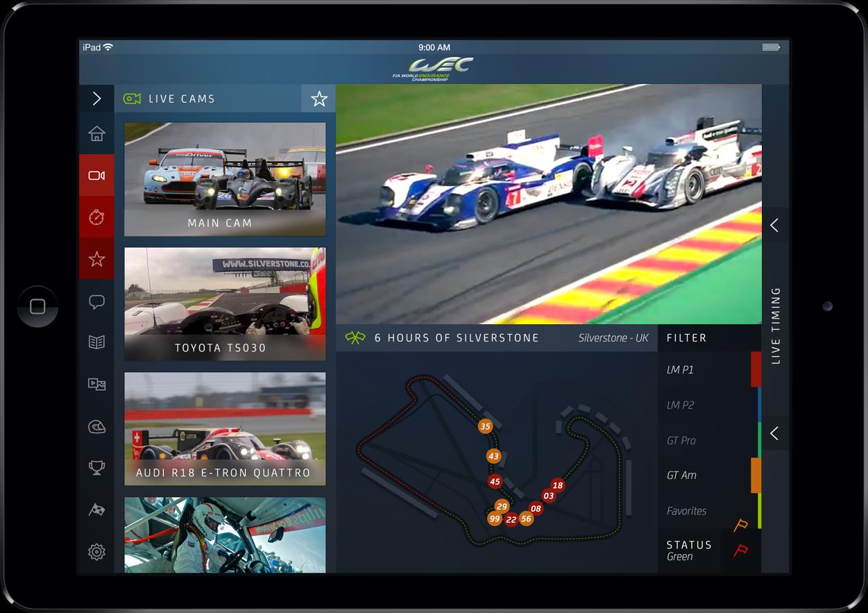Toggle the Favorites filter
Viewport: 868px width, 613px height.
709,511
